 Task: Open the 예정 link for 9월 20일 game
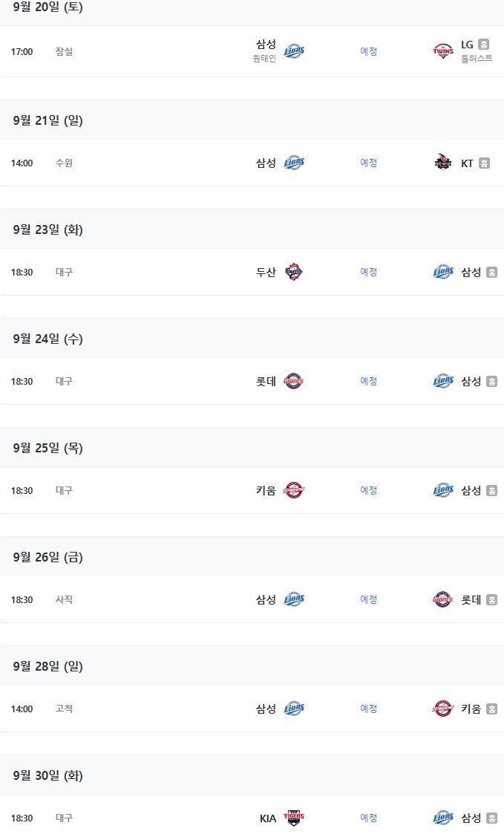[x=369, y=51]
